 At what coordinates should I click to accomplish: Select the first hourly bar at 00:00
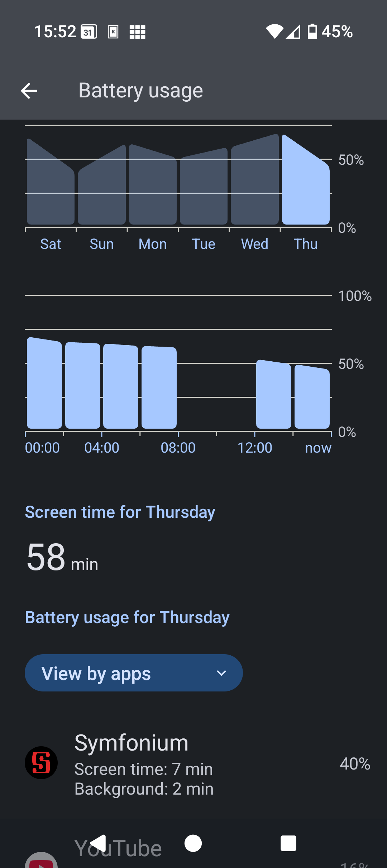(x=44, y=383)
